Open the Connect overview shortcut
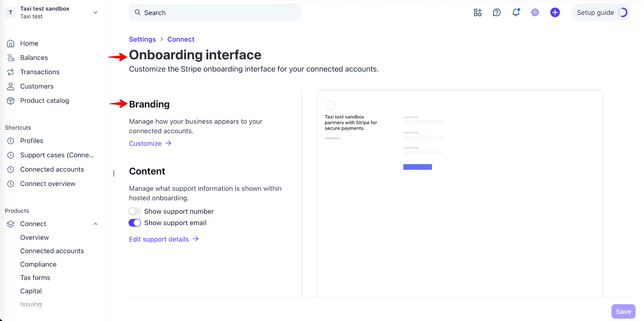644x321 pixels. pyautogui.click(x=48, y=184)
